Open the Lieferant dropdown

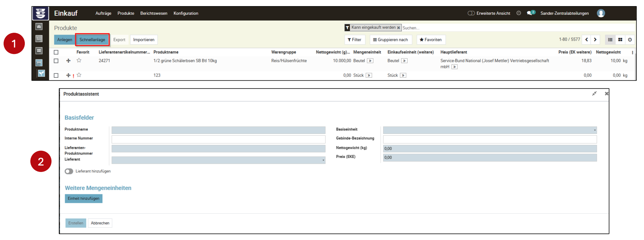[x=218, y=160]
